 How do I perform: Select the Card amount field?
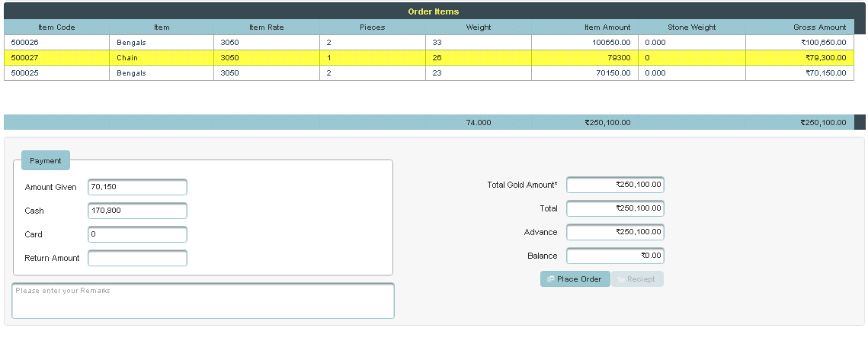[x=137, y=235]
